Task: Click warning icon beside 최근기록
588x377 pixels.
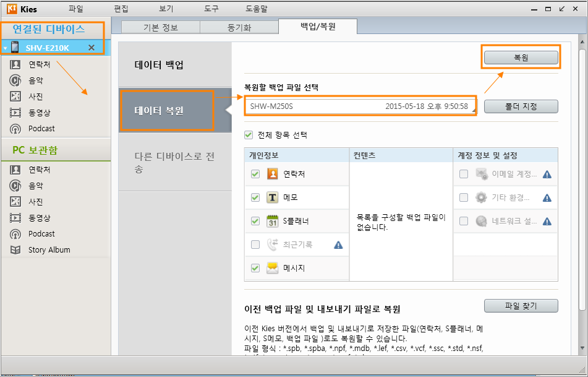Action: click(x=338, y=245)
